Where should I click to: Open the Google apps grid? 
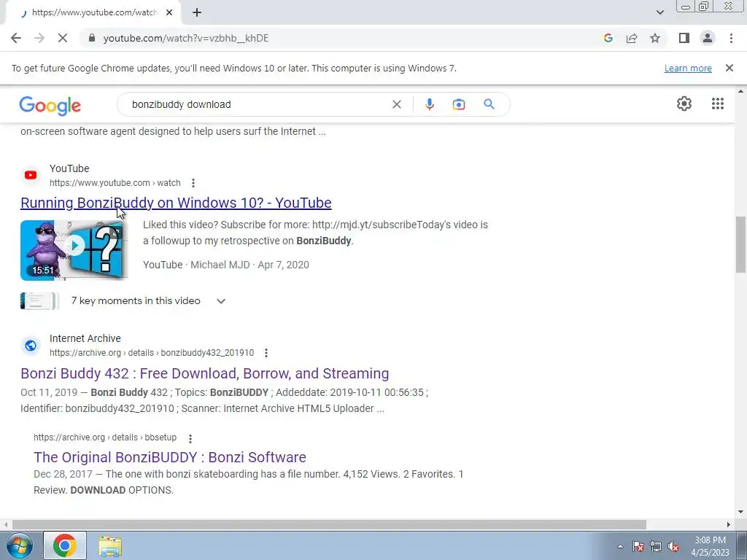pos(718,104)
